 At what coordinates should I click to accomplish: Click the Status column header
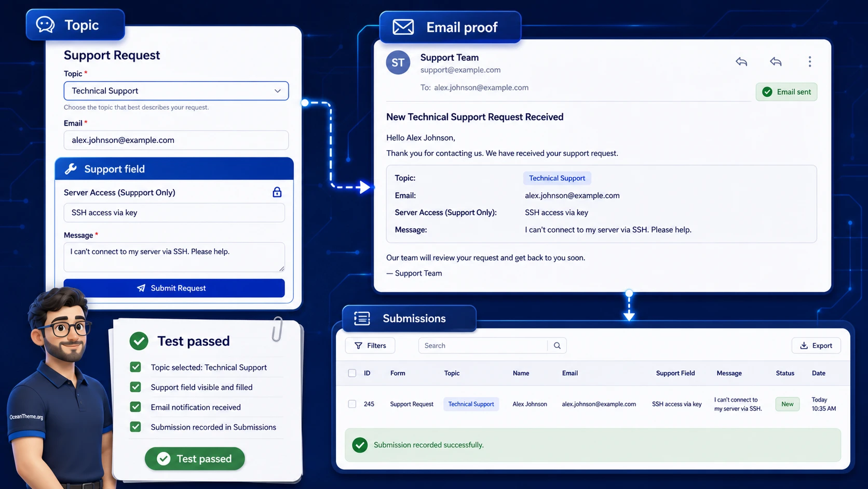click(785, 373)
